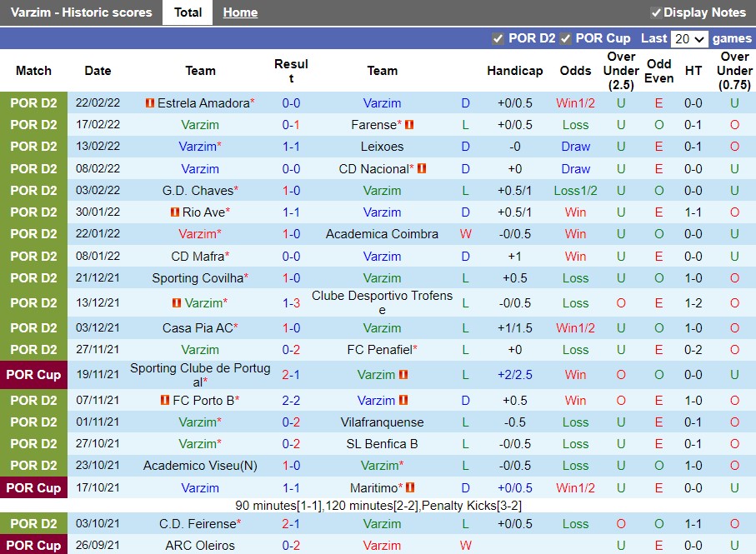Switch to the Total tab
This screenshot has width=756, height=554.
click(188, 12)
